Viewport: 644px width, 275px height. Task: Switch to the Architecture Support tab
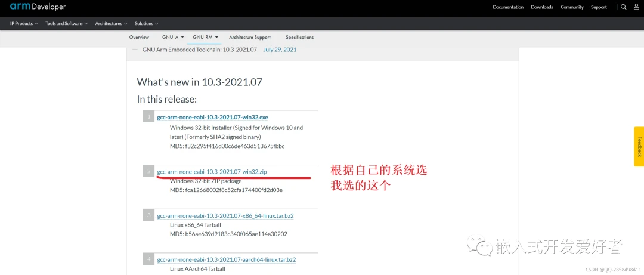pyautogui.click(x=250, y=37)
